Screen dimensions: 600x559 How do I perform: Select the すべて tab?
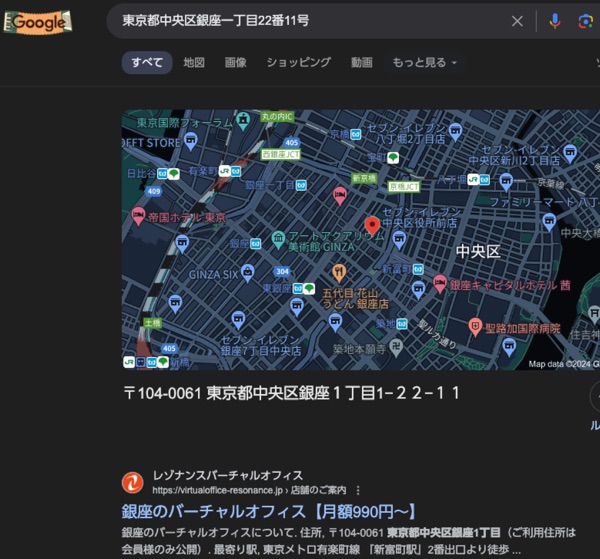147,62
